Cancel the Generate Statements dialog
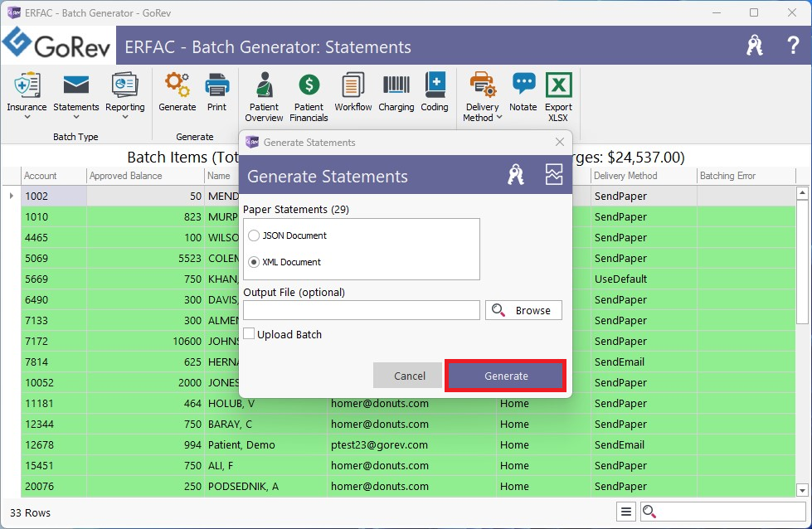812x529 pixels. point(409,376)
